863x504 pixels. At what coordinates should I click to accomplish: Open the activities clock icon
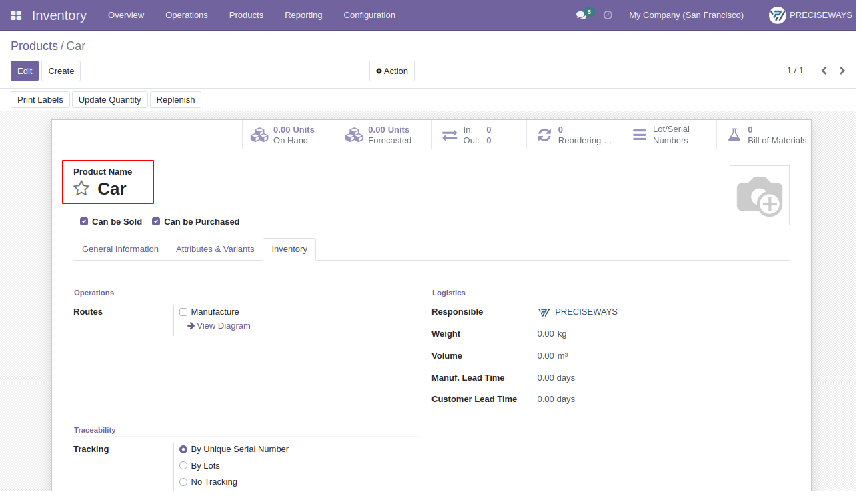608,15
